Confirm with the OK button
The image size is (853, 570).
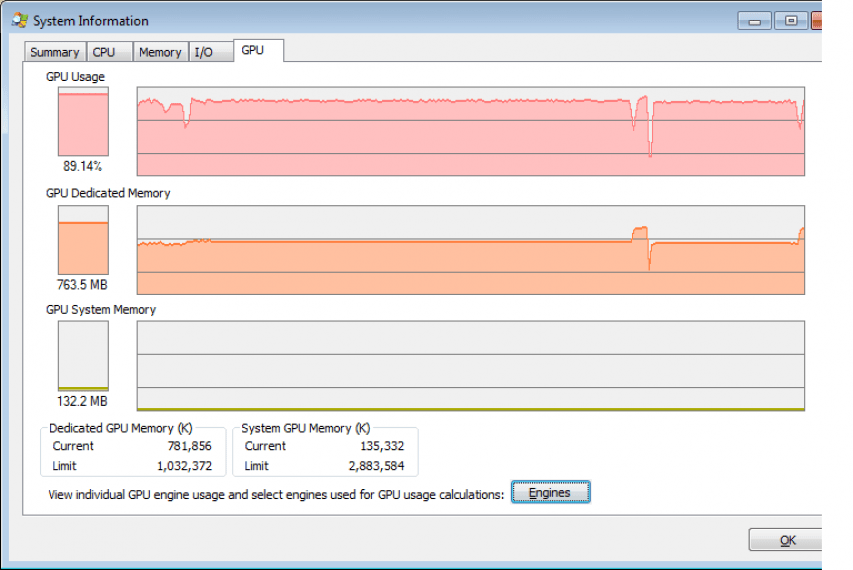point(786,540)
